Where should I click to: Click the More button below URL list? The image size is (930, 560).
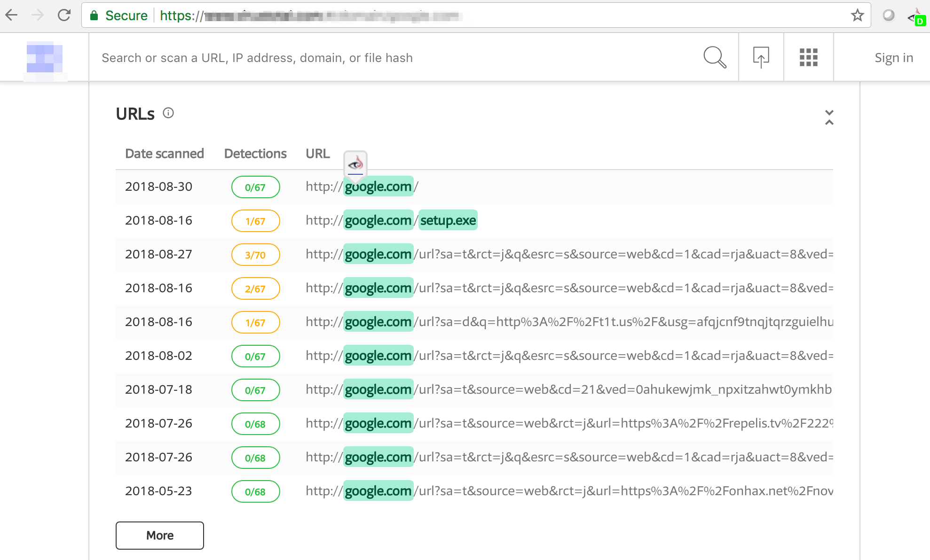click(159, 536)
